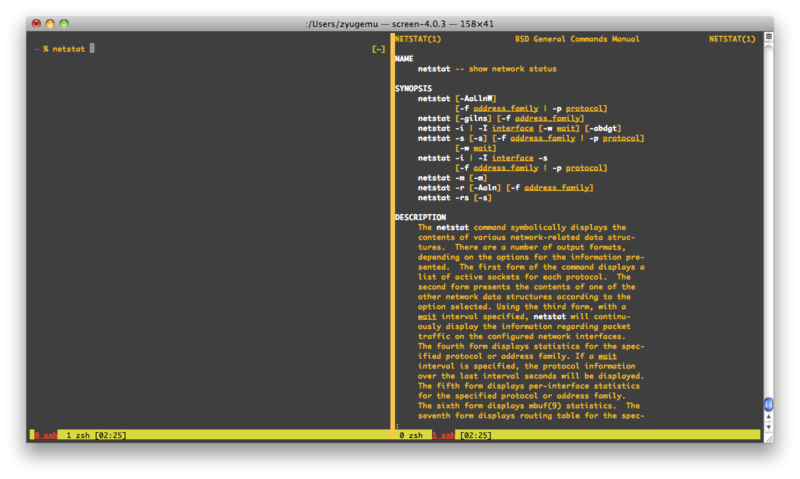This screenshot has width=800, height=479.
Task: Click underlined 'interface' in '[-abdgt]' line
Action: tap(513, 128)
